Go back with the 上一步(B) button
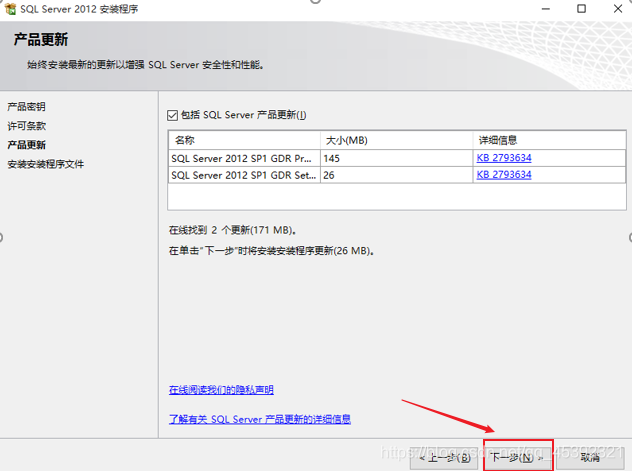This screenshot has height=471, width=632. tap(446, 458)
